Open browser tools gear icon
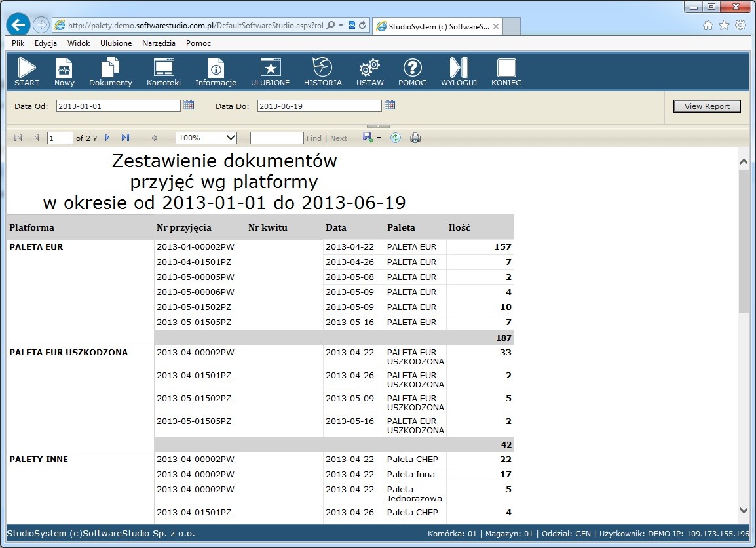Viewport: 756px width, 548px height. [740, 25]
